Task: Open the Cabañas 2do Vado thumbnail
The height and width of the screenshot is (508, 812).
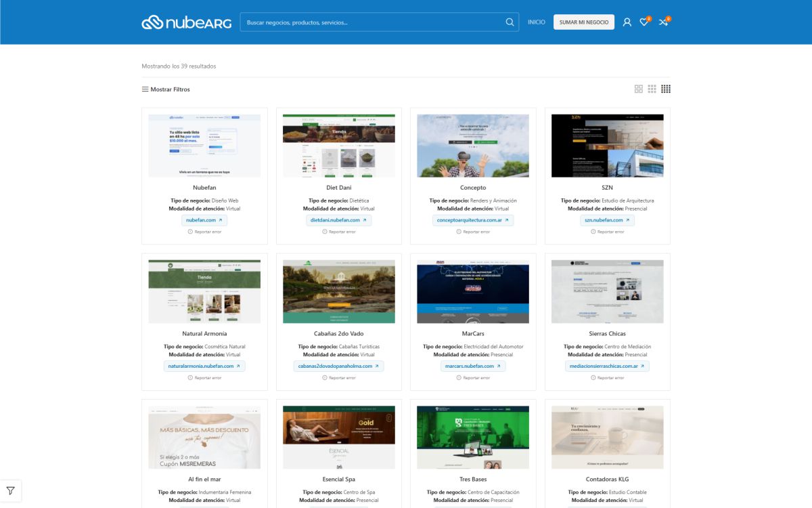Action: (x=338, y=291)
